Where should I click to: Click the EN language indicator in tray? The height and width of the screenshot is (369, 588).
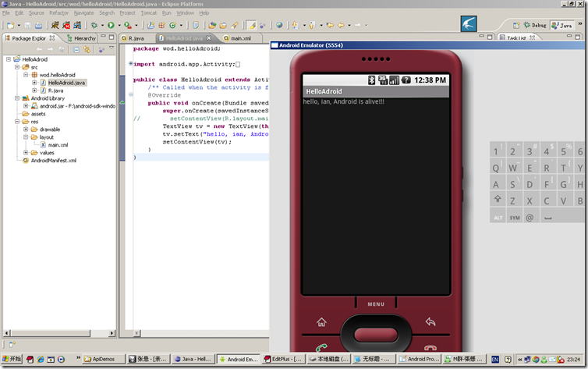coord(495,360)
